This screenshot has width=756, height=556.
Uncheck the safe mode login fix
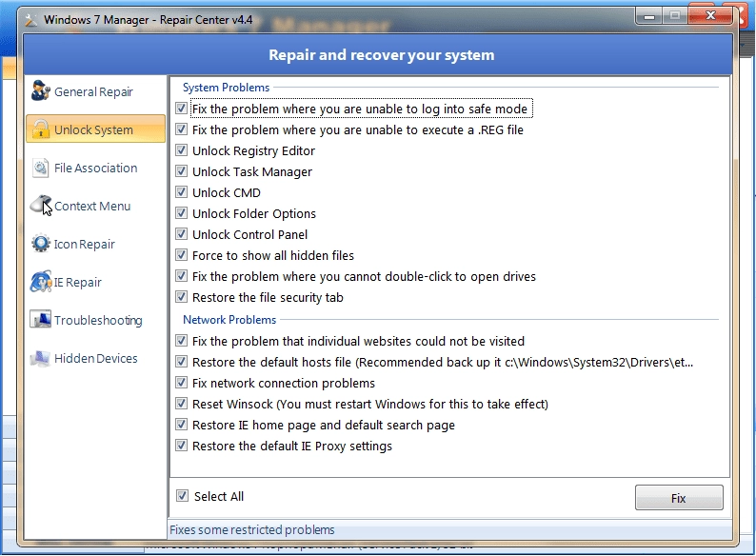pos(181,108)
